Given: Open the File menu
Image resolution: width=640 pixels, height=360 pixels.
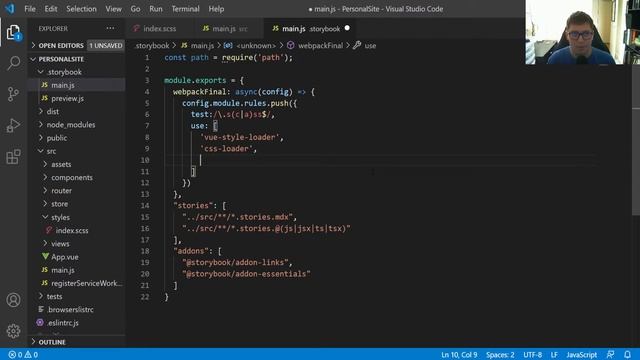Looking at the screenshot, I should pos(30,9).
